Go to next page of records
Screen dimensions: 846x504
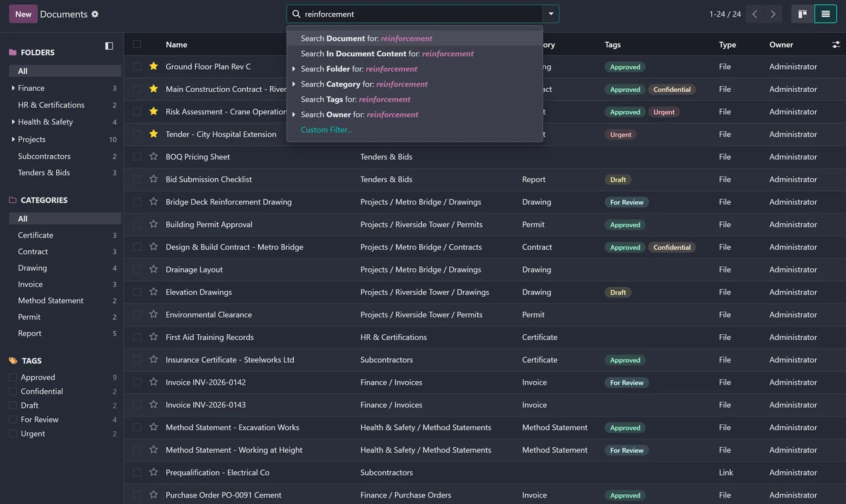pos(773,14)
